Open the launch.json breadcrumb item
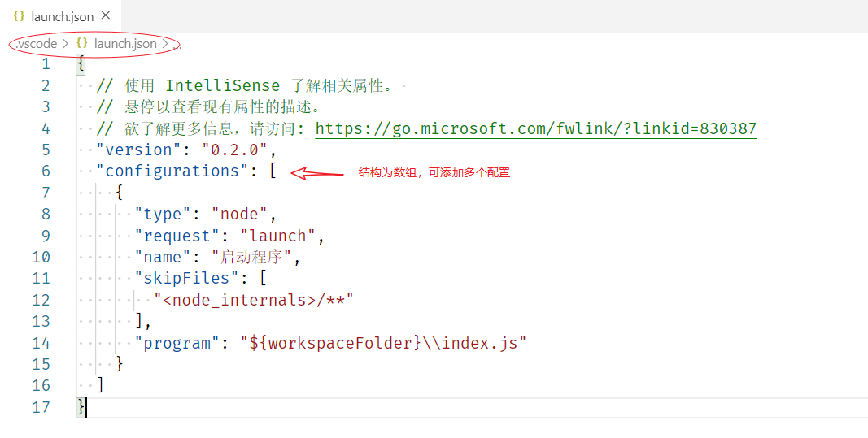868x438 pixels. click(x=125, y=43)
